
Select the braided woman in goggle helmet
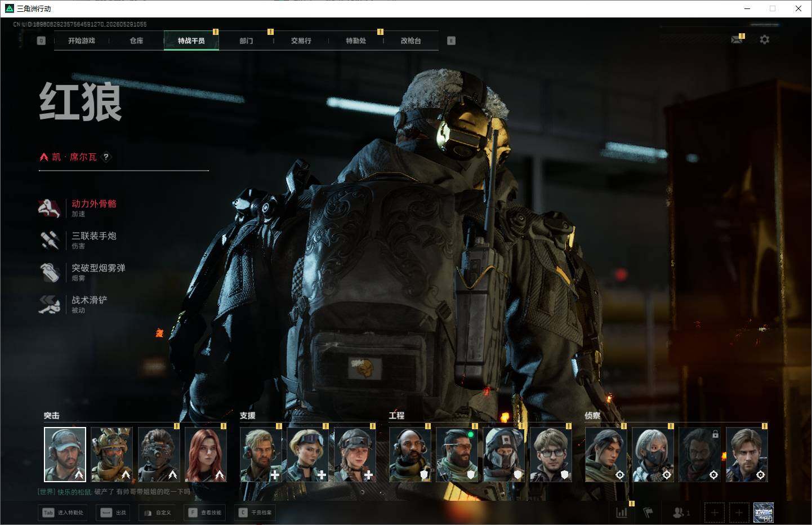(x=355, y=455)
